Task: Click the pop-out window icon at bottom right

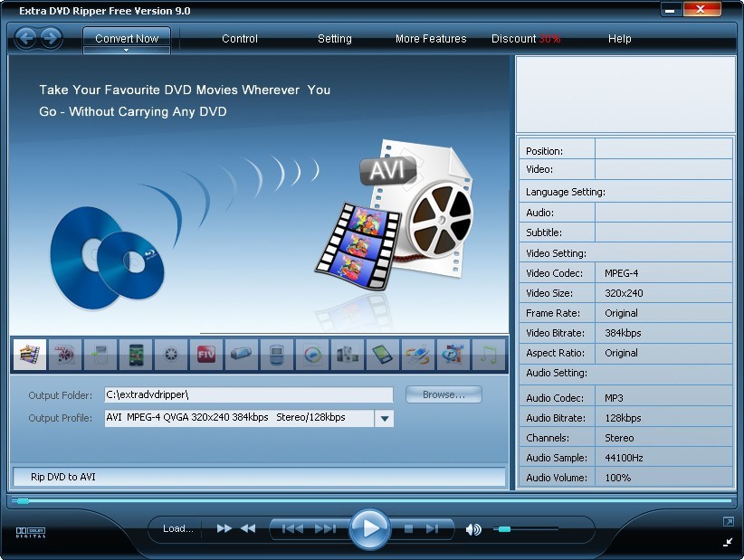Action: click(x=728, y=522)
